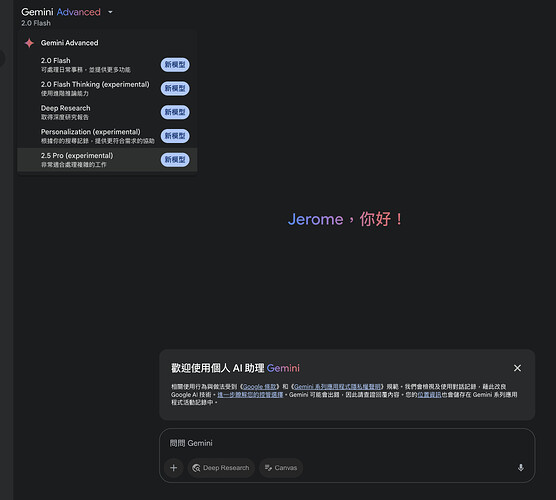Select 2.5 Pro (experimental) model

click(107, 160)
